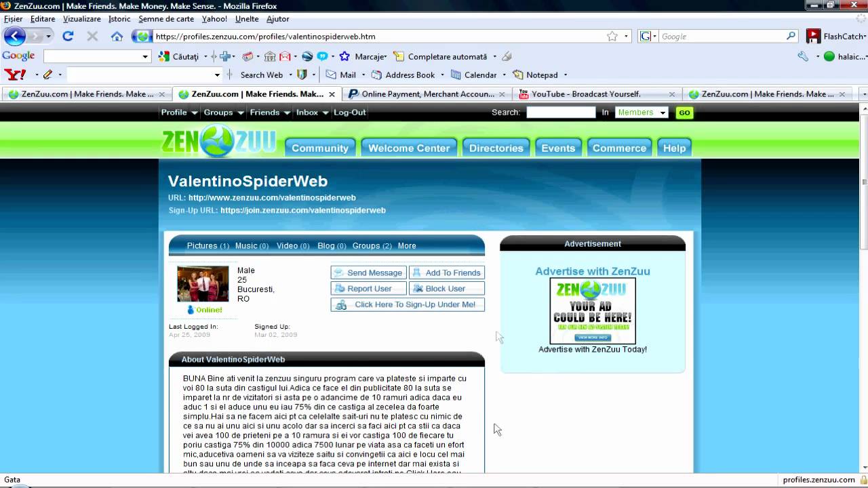Stop loading with the X icon
Viewport: 868px width, 488px height.
pos(92,37)
